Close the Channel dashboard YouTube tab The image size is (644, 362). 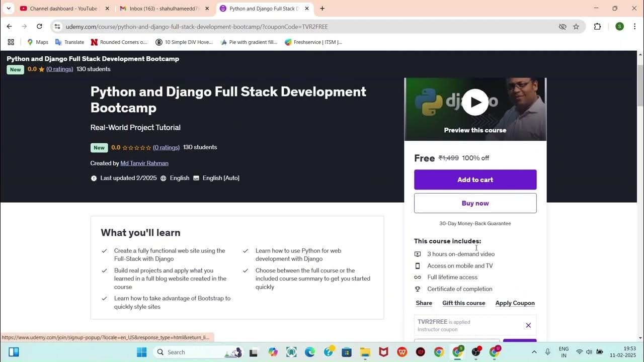pos(107,9)
